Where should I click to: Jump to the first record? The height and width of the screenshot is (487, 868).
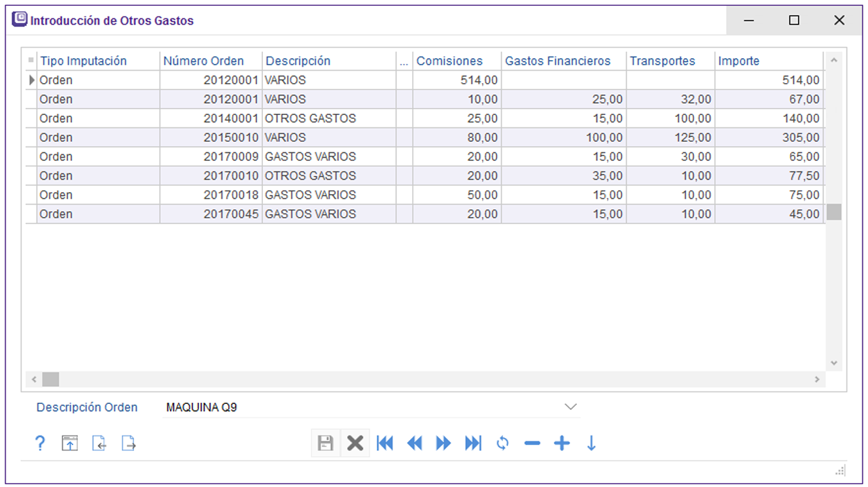(x=385, y=443)
